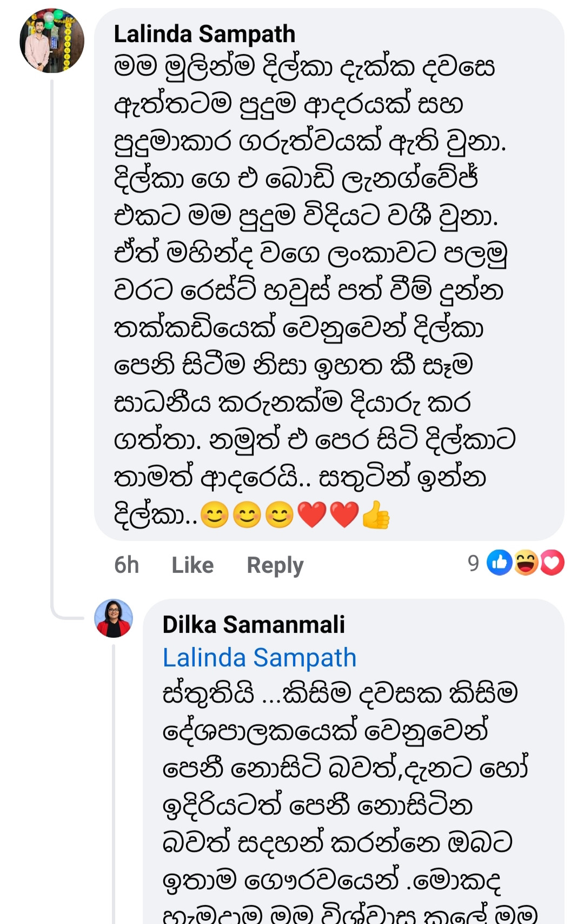584x924 pixels.
Task: Open the 6h comment timestamp
Action: (x=127, y=565)
